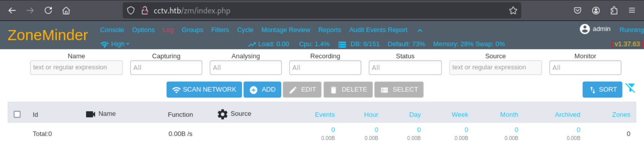Click the SCAN NETWORK button
Screen dimensions: 644x154
pos(204,90)
